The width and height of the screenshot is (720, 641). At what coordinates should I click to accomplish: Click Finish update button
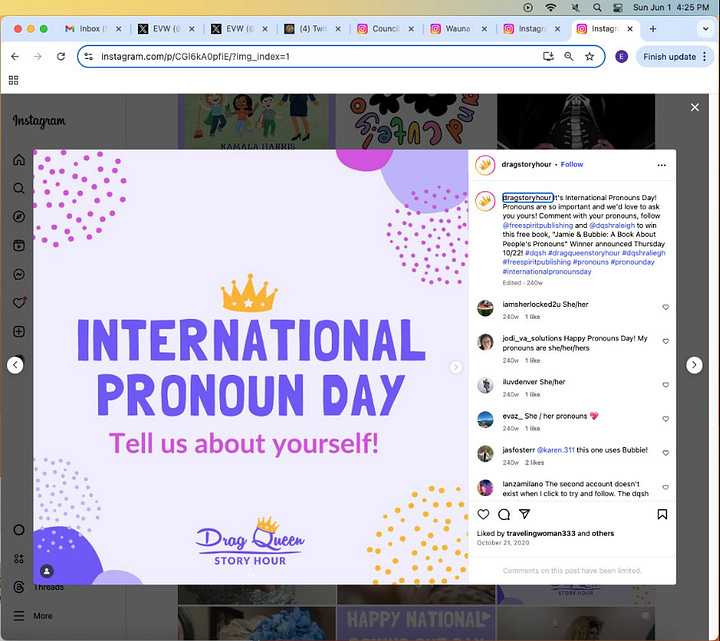[x=675, y=56]
